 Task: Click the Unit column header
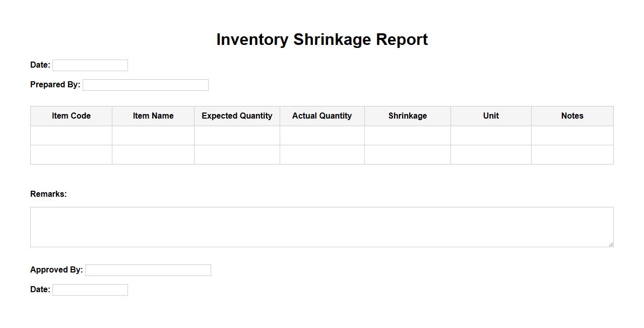coord(491,116)
